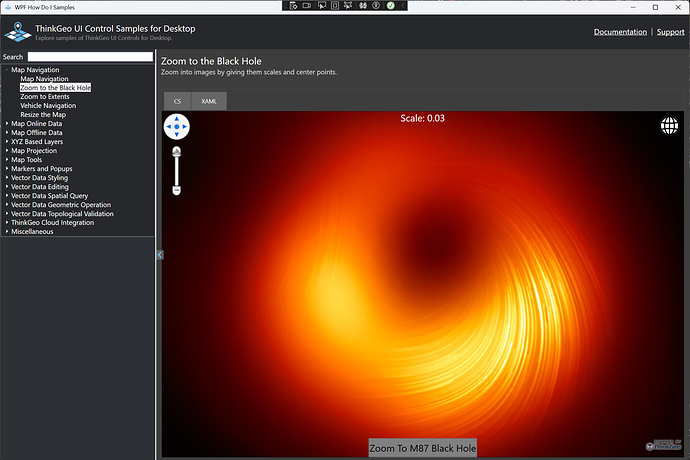Open the Support link
690x460 pixels.
[x=671, y=32]
